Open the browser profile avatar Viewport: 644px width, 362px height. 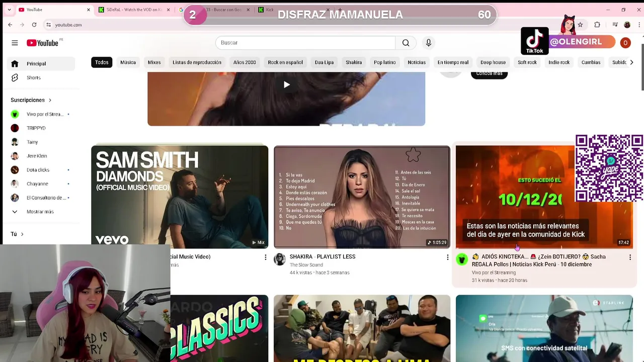(x=627, y=25)
